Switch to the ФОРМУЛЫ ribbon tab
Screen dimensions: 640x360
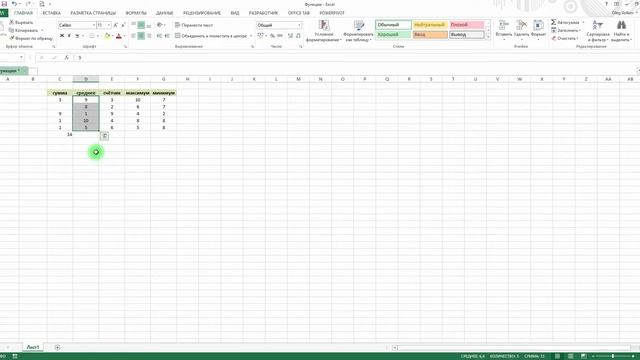click(x=136, y=13)
